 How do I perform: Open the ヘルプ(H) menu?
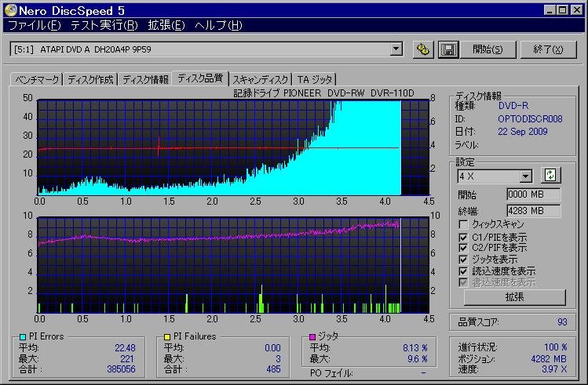click(x=218, y=25)
